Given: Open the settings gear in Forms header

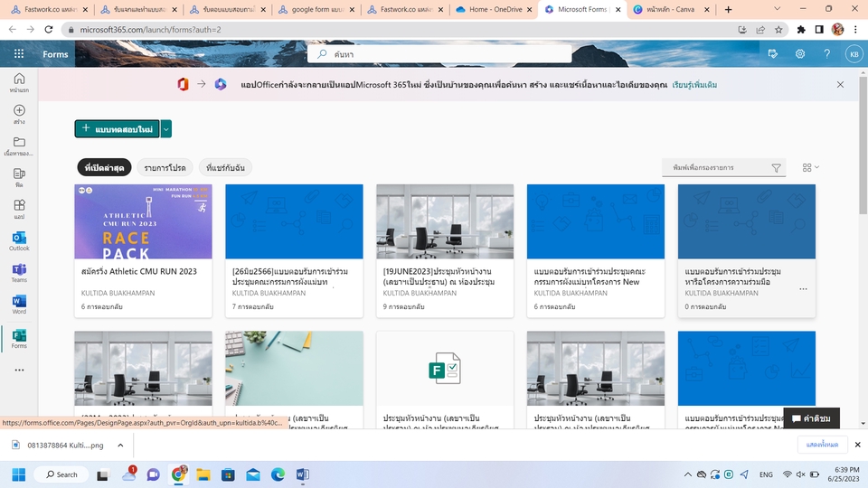Looking at the screenshot, I should pyautogui.click(x=800, y=53).
